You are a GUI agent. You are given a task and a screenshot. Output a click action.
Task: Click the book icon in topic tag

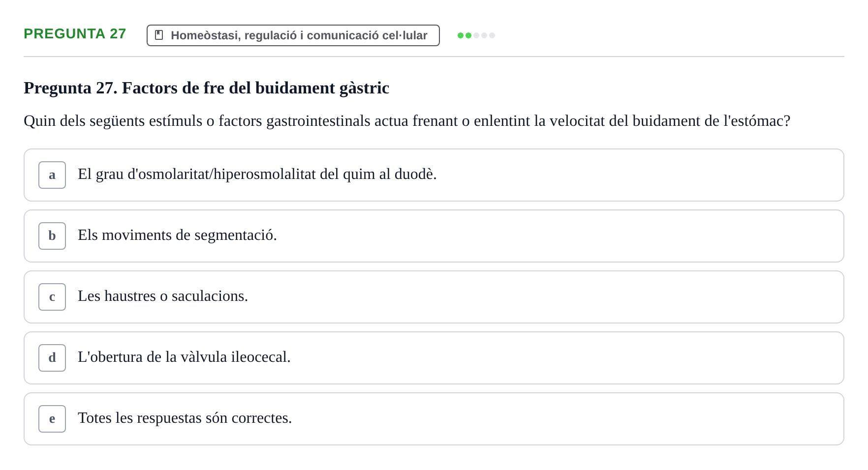tap(159, 35)
